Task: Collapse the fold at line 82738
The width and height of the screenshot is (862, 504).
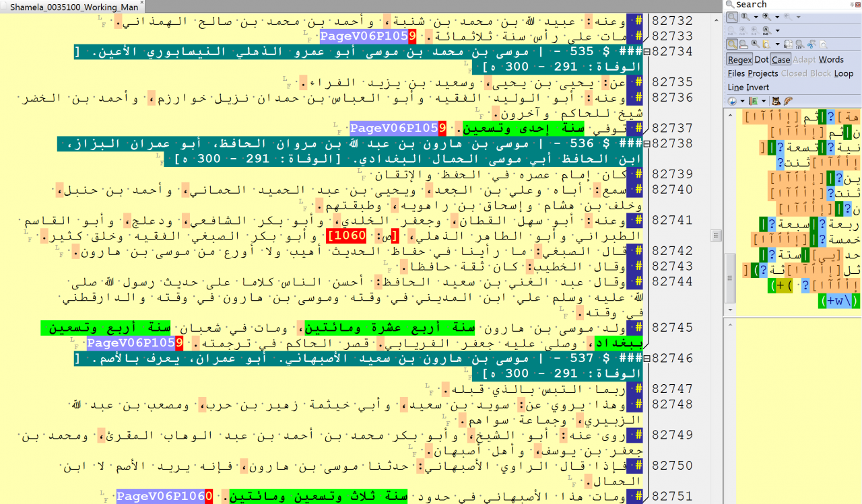Action: (648, 144)
